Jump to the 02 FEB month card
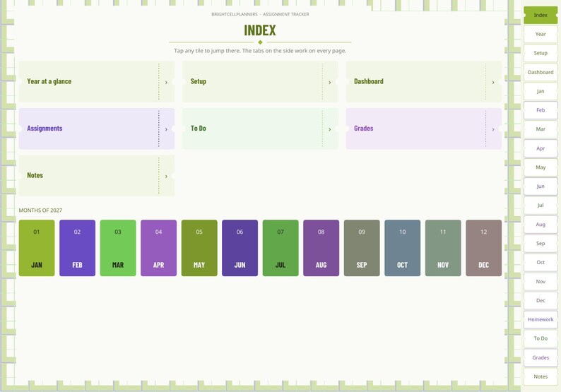 77,248
